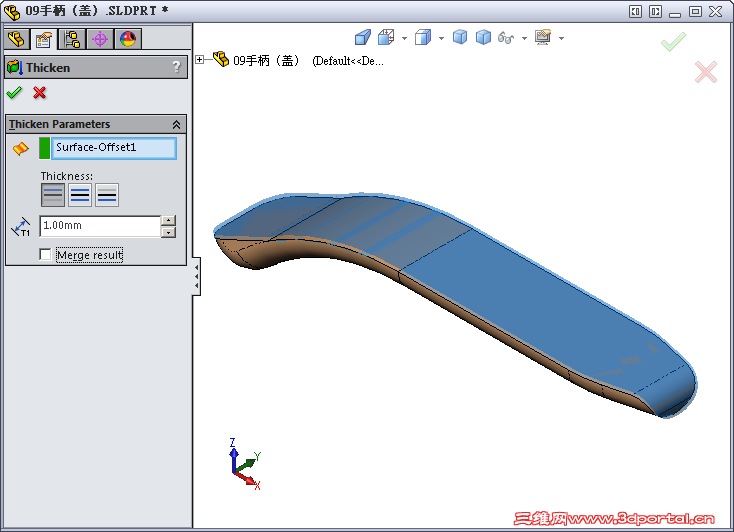Screen dimensions: 734x532
Task: Click the View Settings monitor icon
Action: 543,37
